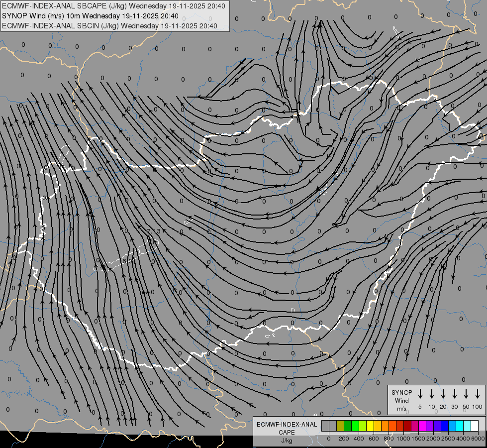The width and height of the screenshot is (487, 448).
Task: Pick the olive swatch in CAPE scale
Action: click(340, 426)
